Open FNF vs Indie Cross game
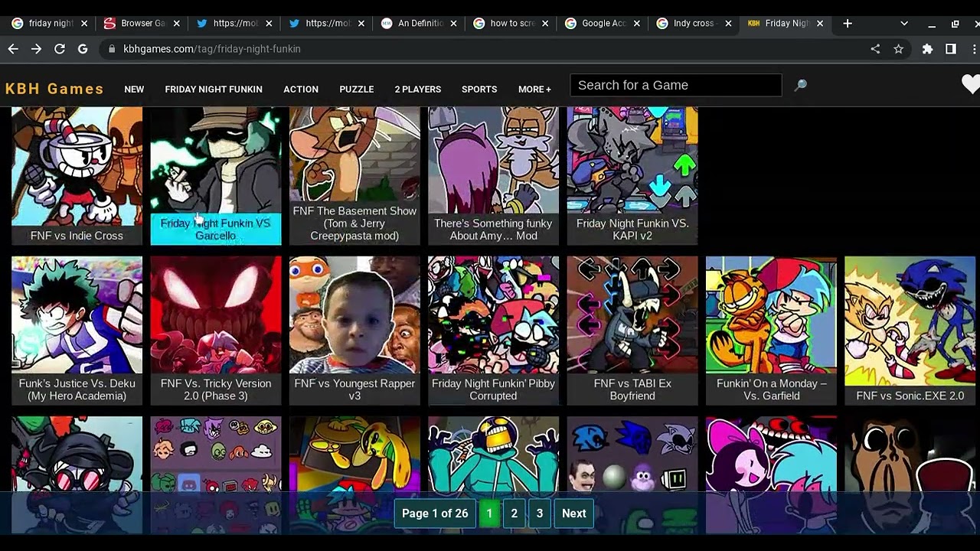The width and height of the screenshot is (980, 551). click(x=77, y=176)
